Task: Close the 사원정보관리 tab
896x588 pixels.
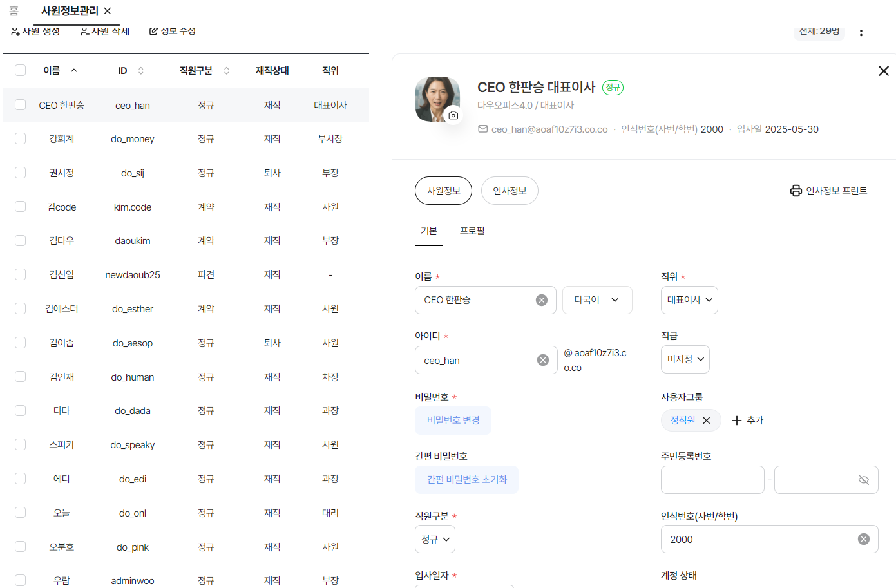Action: tap(108, 11)
